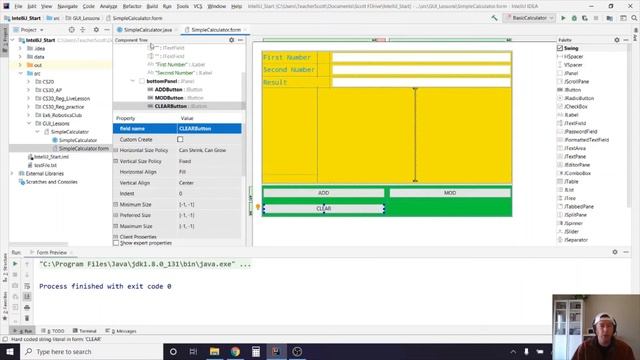Expand the Minimum Size property
The height and width of the screenshot is (360, 640).
[116, 204]
